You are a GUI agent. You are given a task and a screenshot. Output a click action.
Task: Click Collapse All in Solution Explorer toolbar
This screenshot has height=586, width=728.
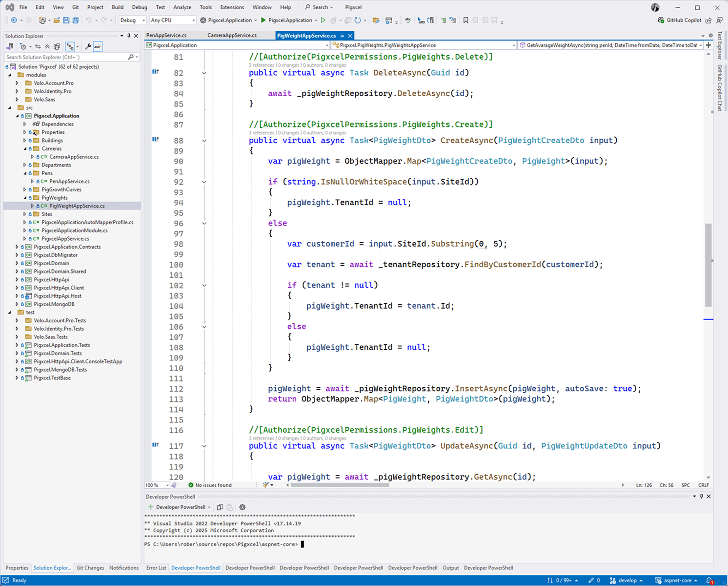point(47,47)
